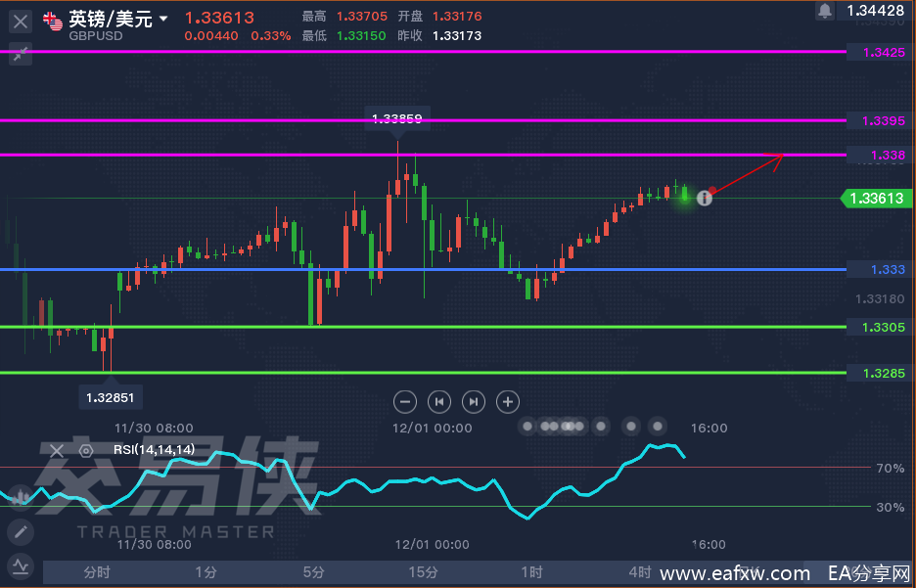Select the blue 1.333 price line label

(888, 270)
